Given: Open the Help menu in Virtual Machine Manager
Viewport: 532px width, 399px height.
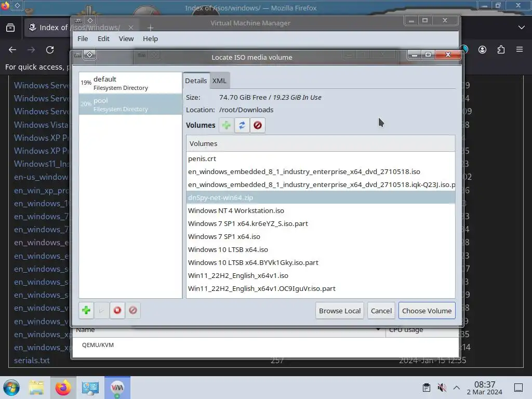Looking at the screenshot, I should [x=150, y=38].
